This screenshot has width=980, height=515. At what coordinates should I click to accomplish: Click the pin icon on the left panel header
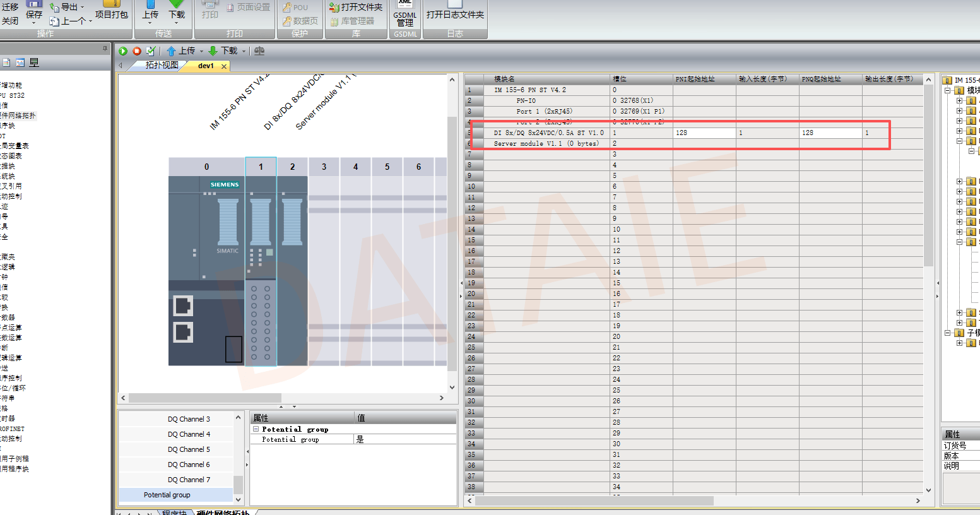tap(105, 48)
